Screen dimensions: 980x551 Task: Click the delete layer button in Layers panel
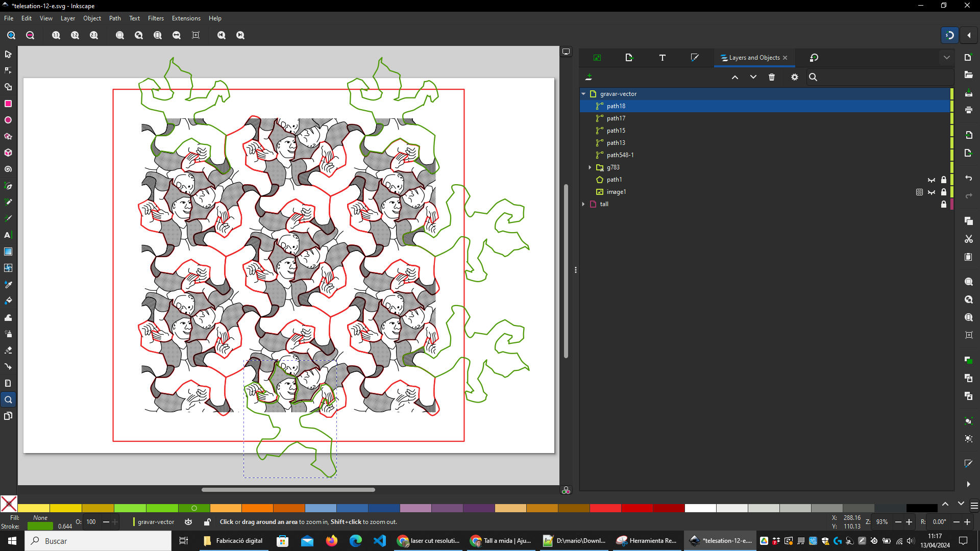(x=772, y=77)
